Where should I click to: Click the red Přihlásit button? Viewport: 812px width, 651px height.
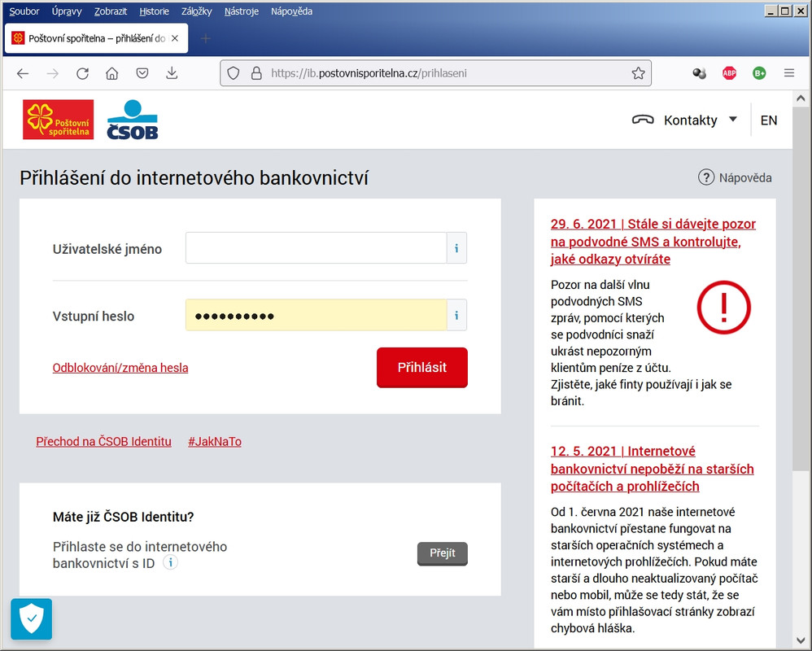[422, 367]
